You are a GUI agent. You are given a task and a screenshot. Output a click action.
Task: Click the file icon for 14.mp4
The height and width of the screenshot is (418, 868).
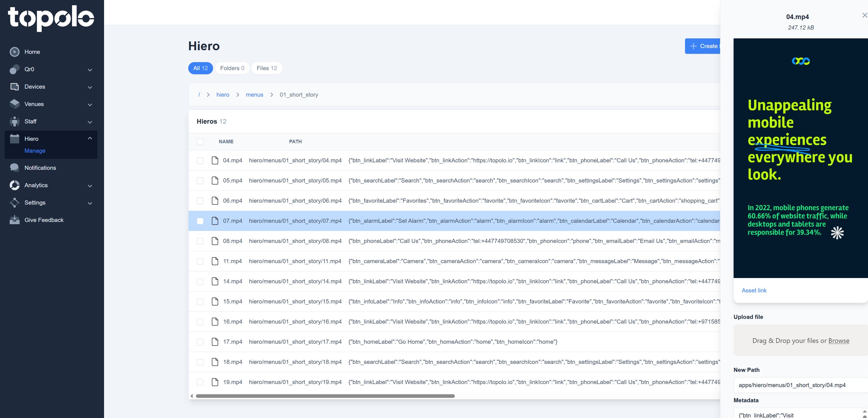pyautogui.click(x=215, y=282)
